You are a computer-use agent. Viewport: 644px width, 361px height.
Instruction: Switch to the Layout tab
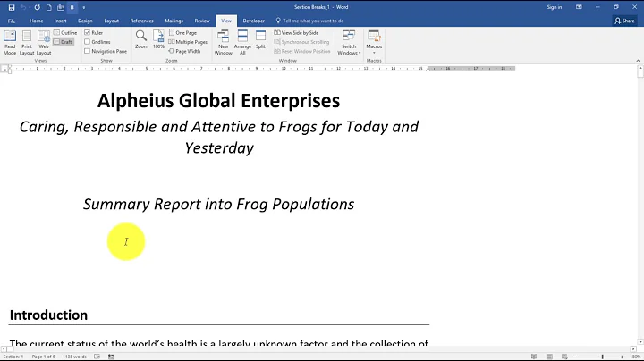click(x=111, y=21)
